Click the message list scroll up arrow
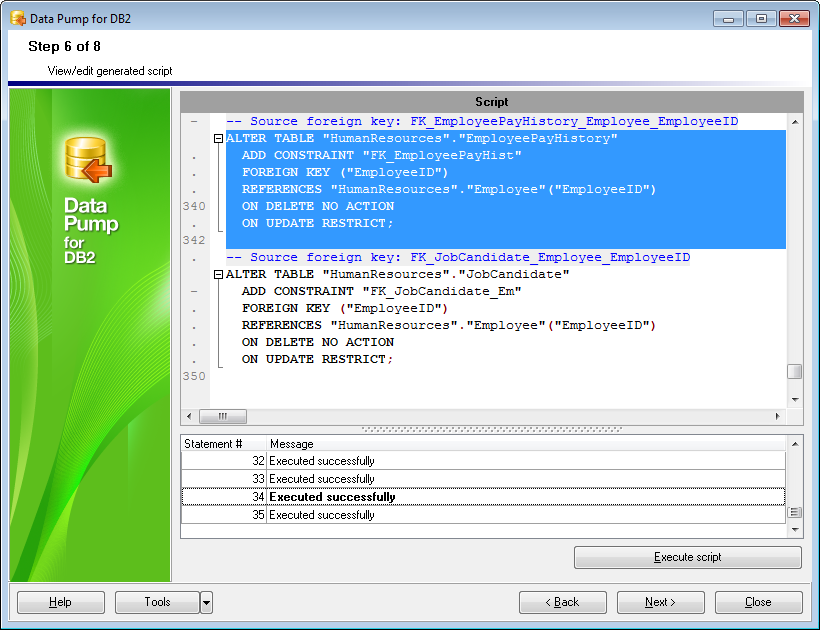 [x=795, y=444]
